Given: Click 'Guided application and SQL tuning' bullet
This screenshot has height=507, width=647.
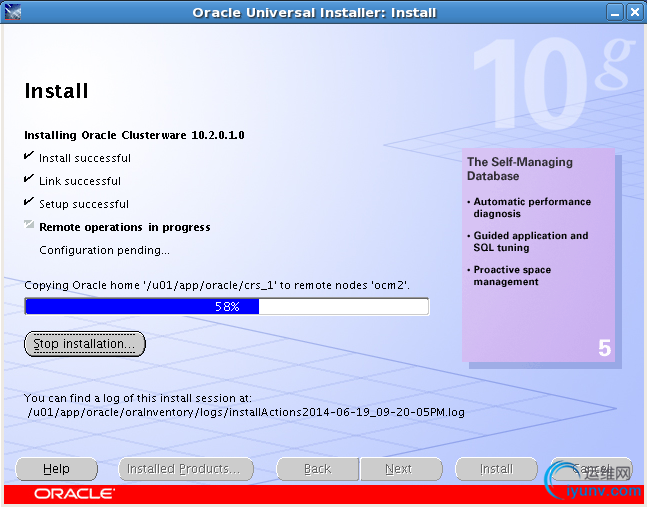Looking at the screenshot, I should (x=531, y=241).
